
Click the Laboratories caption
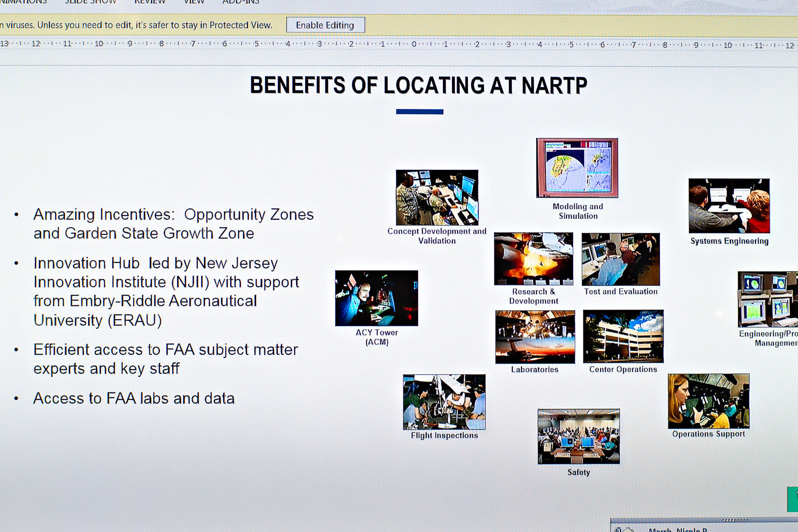pos(535,369)
